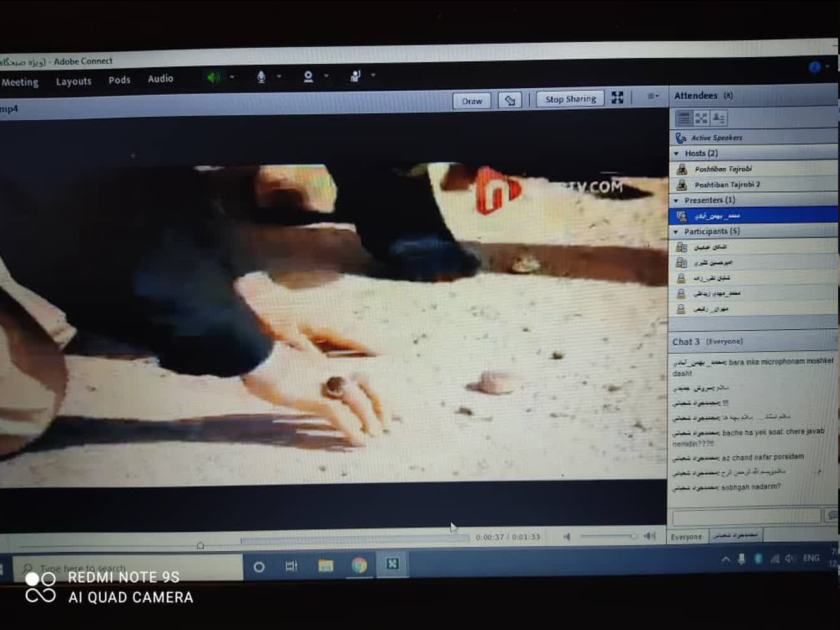The width and height of the screenshot is (840, 630).
Task: Select host Poshtiban Tajrobi
Action: pos(754,169)
